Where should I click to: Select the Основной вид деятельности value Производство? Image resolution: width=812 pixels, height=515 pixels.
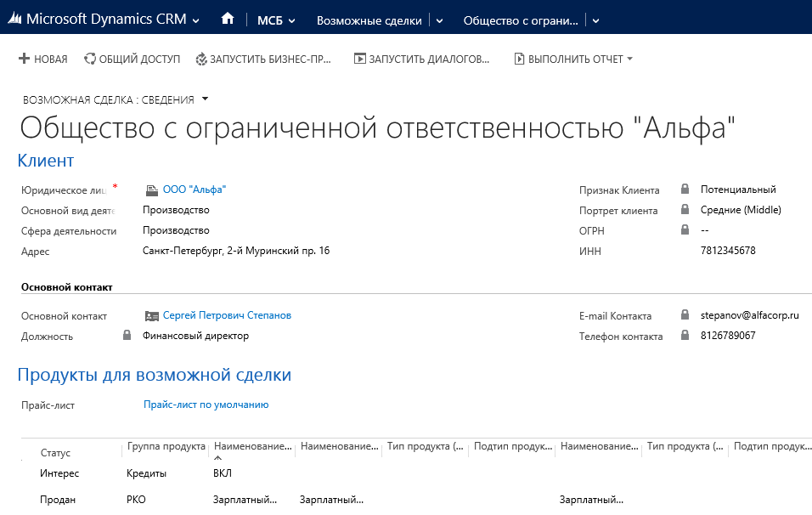pyautogui.click(x=176, y=210)
